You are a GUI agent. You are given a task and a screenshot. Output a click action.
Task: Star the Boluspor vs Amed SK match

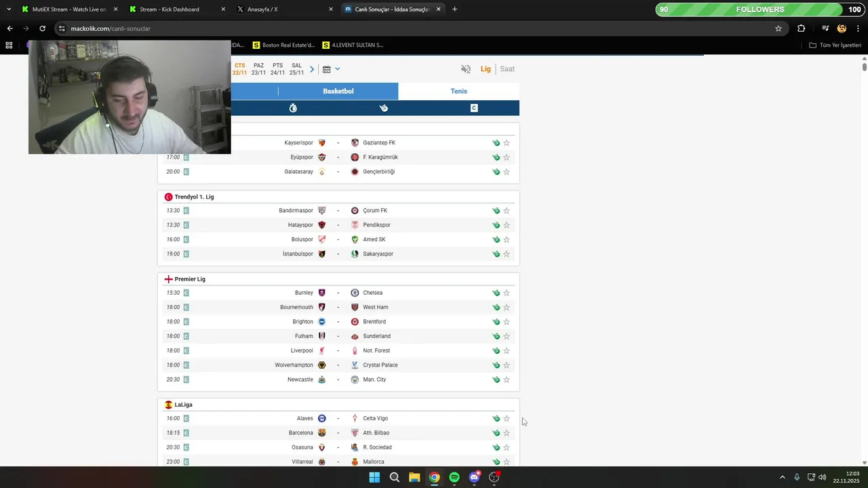click(x=507, y=240)
